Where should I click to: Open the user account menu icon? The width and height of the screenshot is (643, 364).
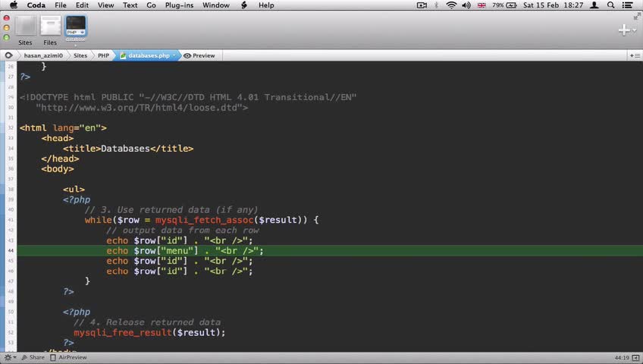(594, 5)
